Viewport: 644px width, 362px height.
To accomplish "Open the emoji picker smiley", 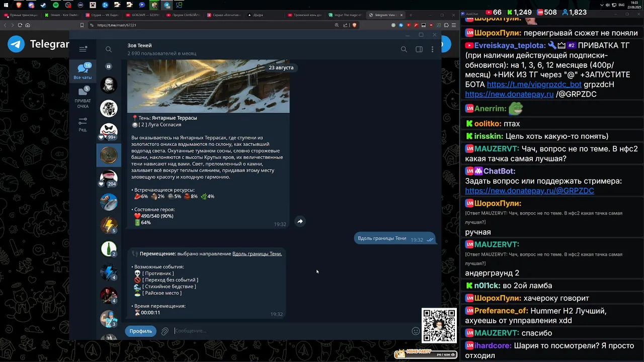I will click(416, 331).
